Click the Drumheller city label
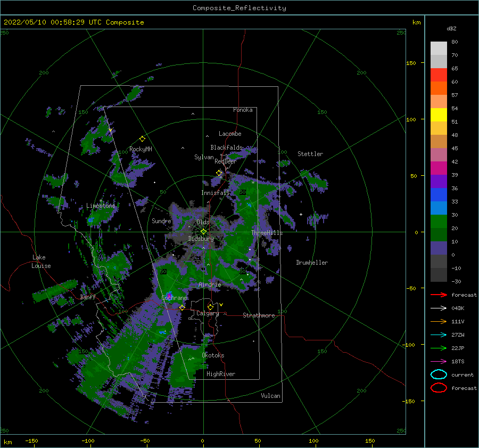The image size is (479, 448). (x=311, y=263)
